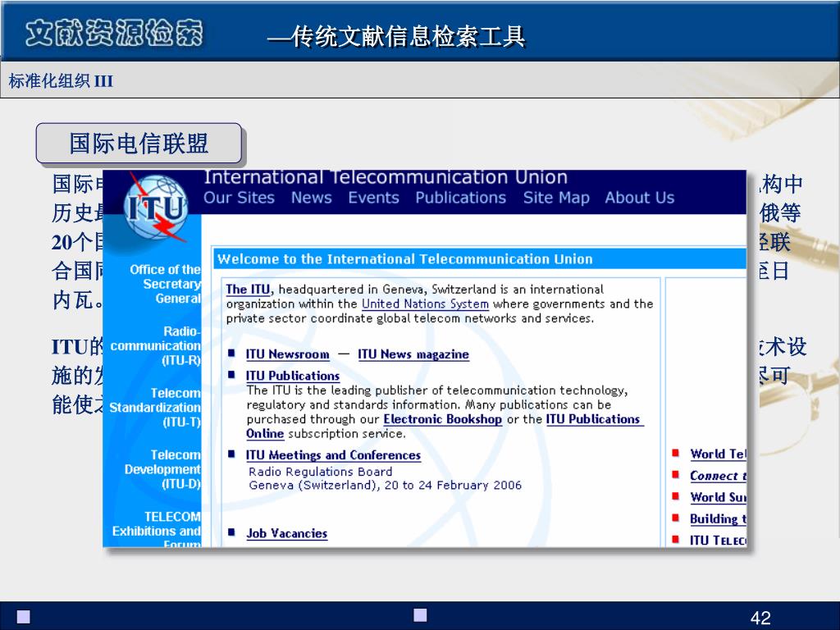Screen dimensions: 840x630
Task: Click the slide number 42
Action: coord(760,618)
